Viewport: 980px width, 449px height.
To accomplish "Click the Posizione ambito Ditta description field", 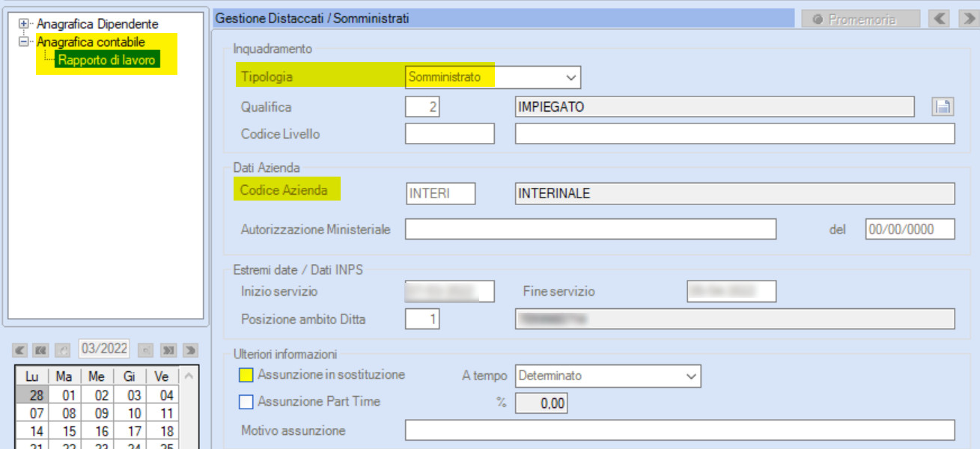I will coord(735,320).
